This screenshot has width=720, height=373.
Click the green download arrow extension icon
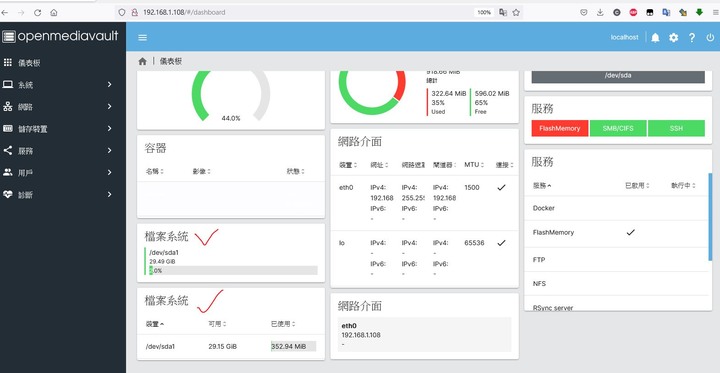click(699, 12)
